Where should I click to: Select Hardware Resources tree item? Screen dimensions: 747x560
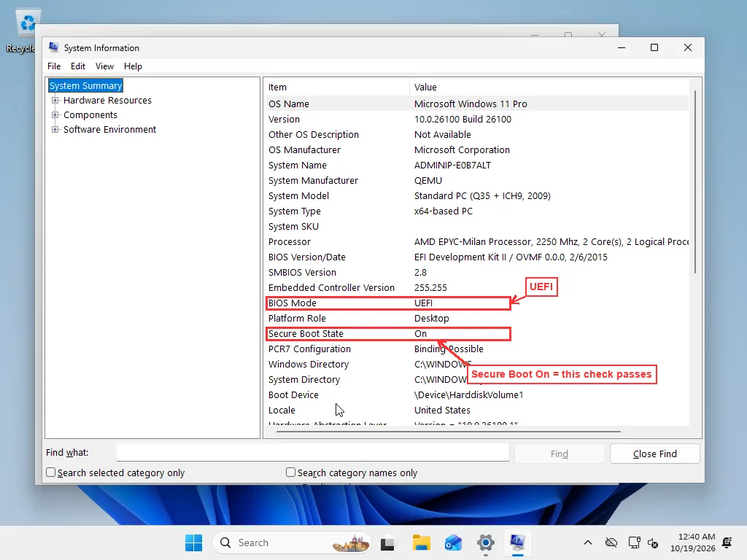click(x=107, y=100)
